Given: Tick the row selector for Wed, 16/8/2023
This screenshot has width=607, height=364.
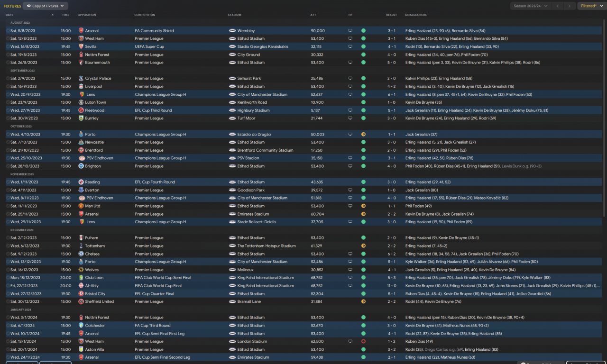Looking at the screenshot, I should point(8,46).
